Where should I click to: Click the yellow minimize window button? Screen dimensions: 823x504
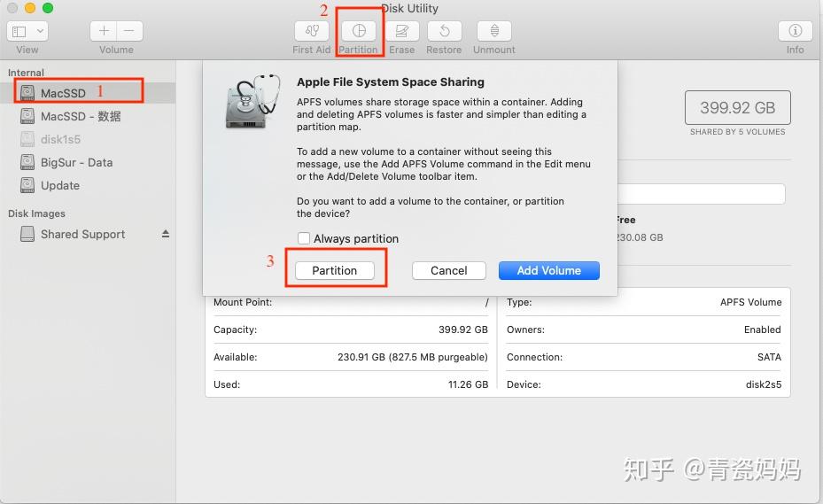click(30, 8)
